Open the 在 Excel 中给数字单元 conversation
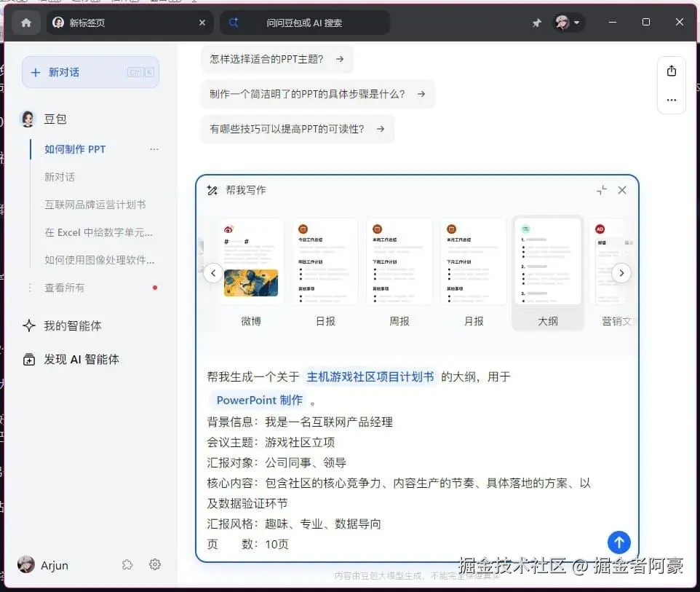Image resolution: width=700 pixels, height=592 pixels. [99, 232]
